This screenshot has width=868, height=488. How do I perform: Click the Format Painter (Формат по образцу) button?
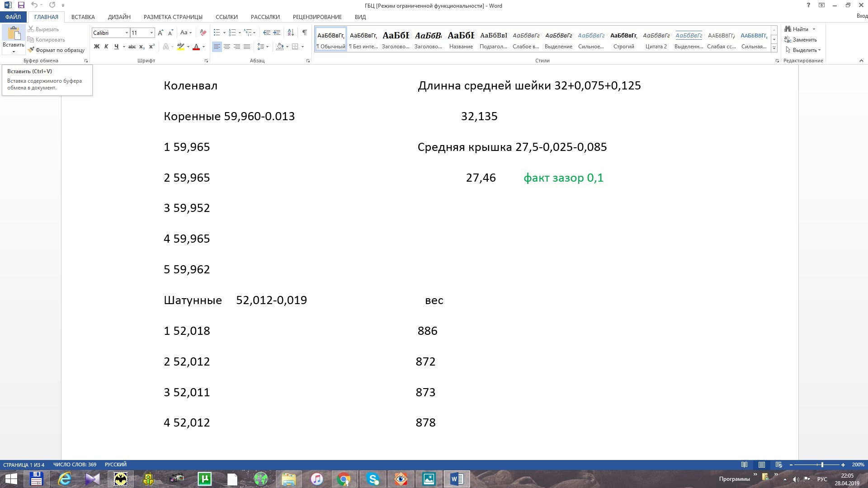tap(56, 50)
